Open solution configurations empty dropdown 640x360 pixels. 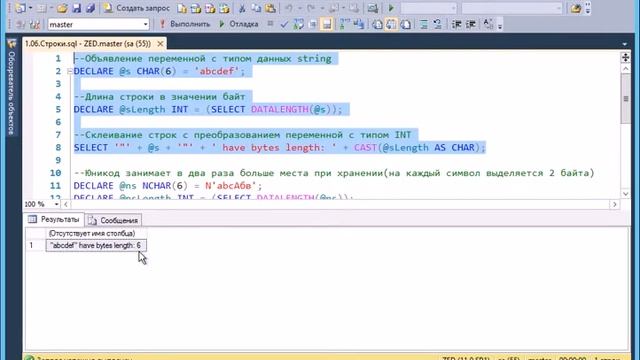(429, 8)
